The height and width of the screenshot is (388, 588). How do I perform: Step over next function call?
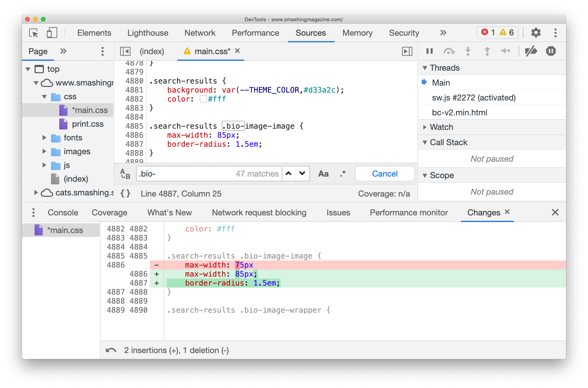tap(449, 51)
